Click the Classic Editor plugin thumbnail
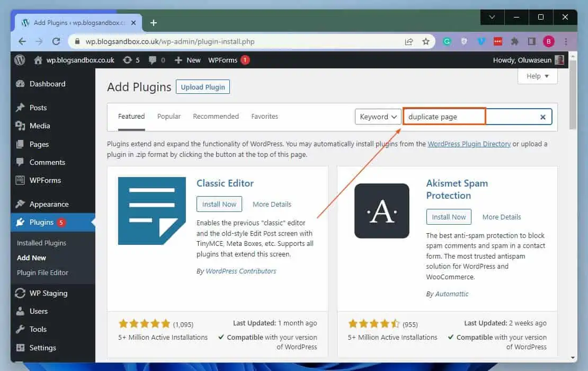 [152, 211]
